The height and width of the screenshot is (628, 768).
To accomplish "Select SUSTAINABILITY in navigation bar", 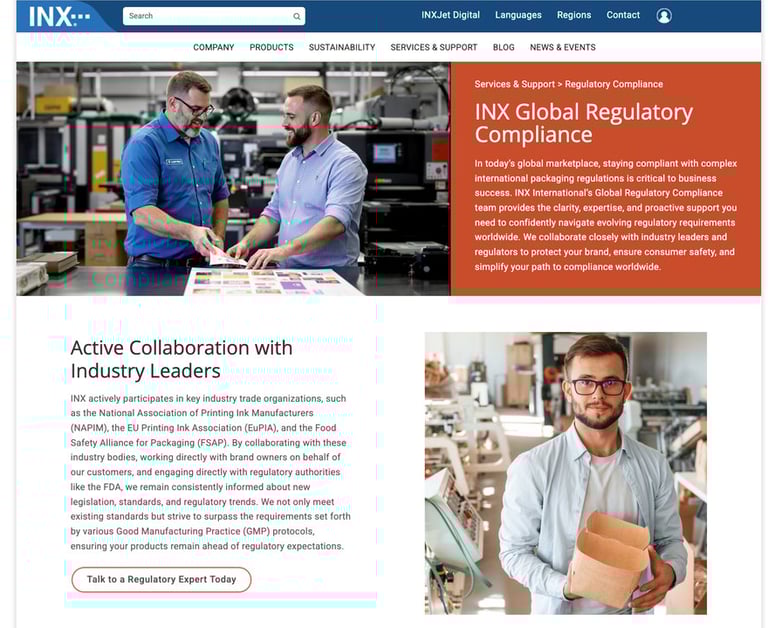I will 342,48.
